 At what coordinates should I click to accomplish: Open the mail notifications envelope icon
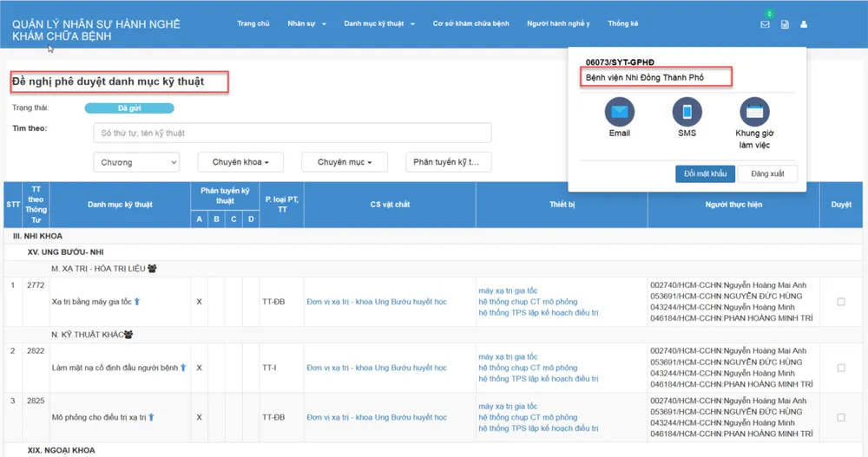coord(765,24)
